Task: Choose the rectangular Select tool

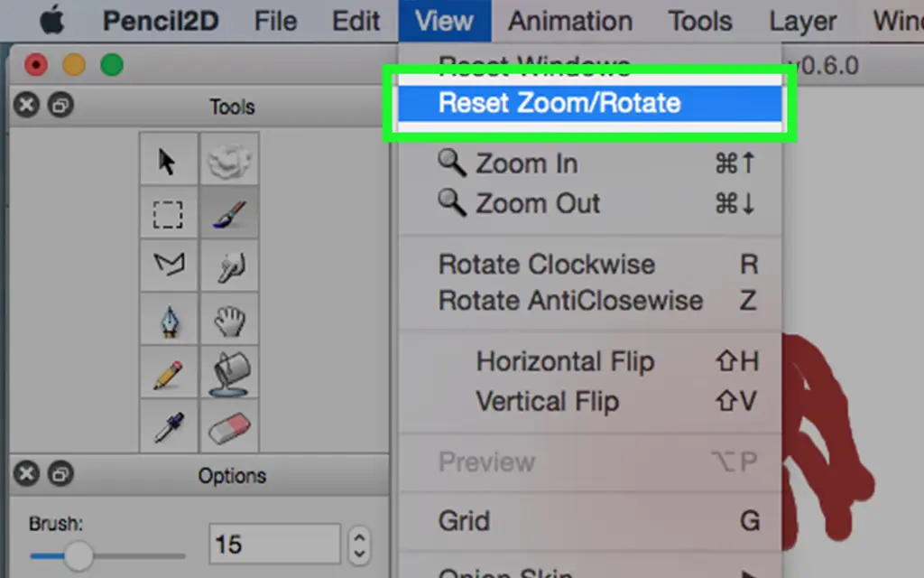Action: (168, 212)
